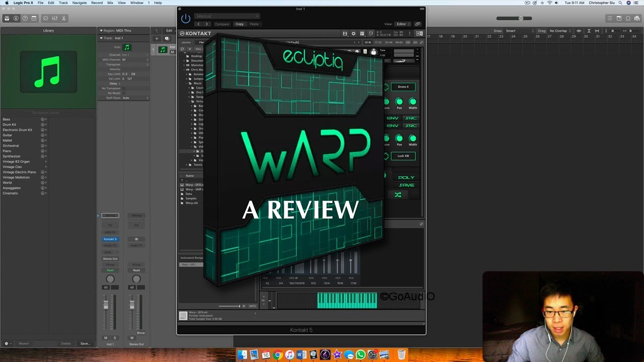Click the Stereo Out output slot

click(x=110, y=258)
